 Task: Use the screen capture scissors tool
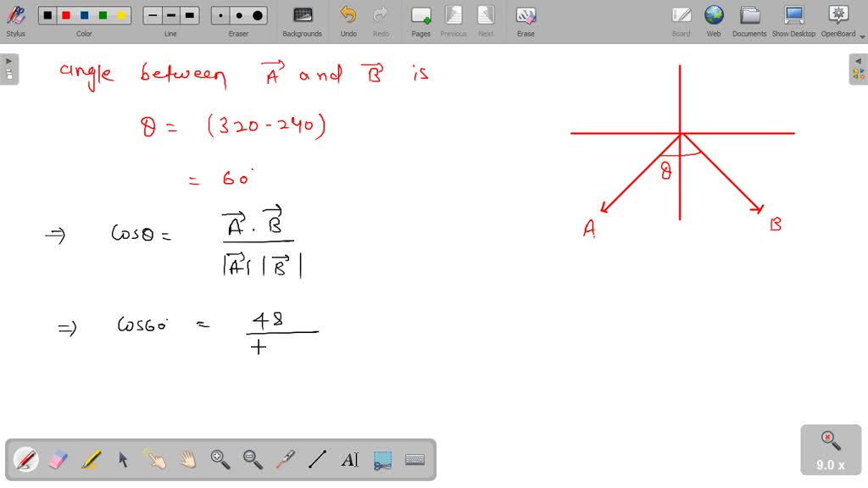click(381, 459)
